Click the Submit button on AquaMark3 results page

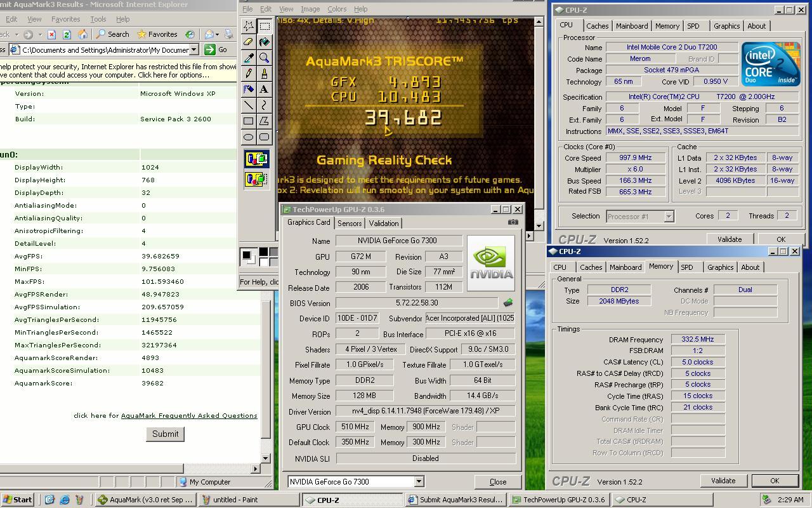166,434
